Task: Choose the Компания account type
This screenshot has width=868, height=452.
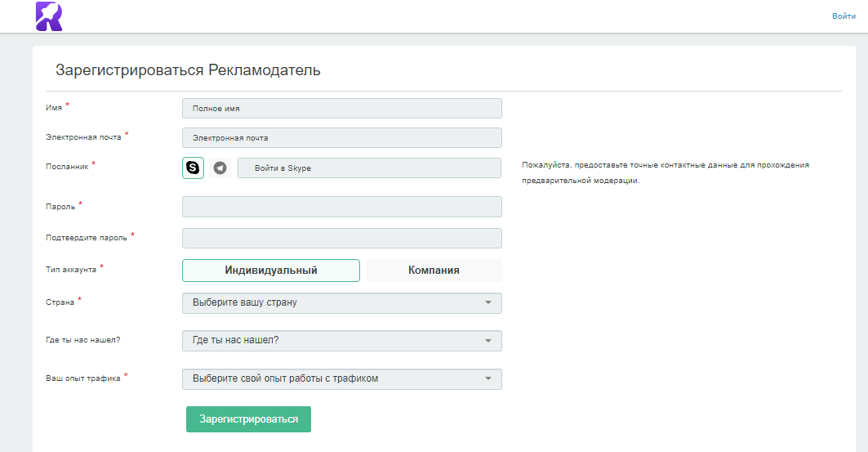Action: [x=434, y=271]
